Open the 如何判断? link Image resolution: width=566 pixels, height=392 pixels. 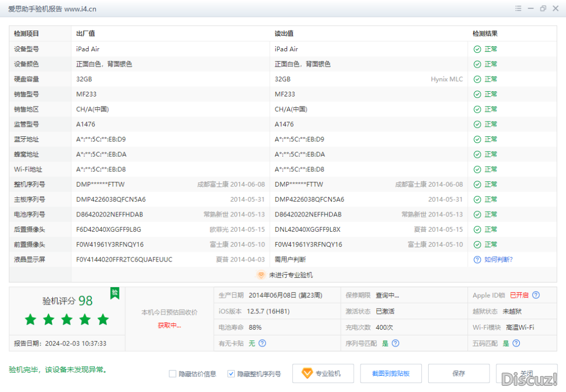tap(498, 259)
